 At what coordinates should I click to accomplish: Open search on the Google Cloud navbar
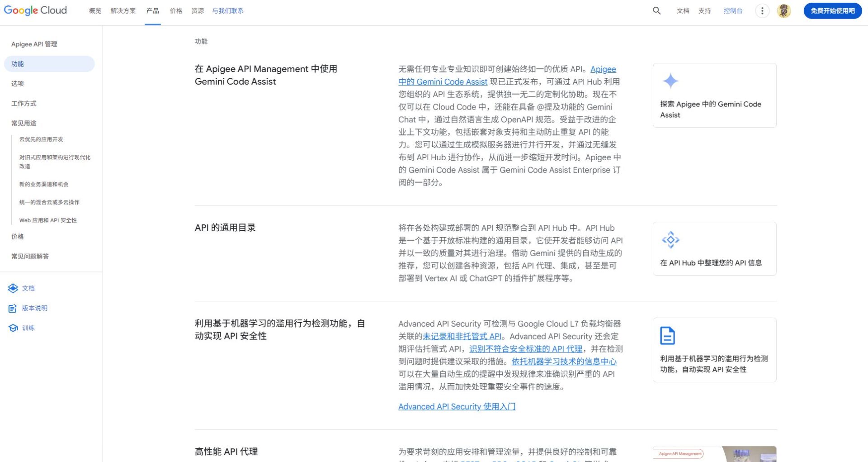click(656, 10)
